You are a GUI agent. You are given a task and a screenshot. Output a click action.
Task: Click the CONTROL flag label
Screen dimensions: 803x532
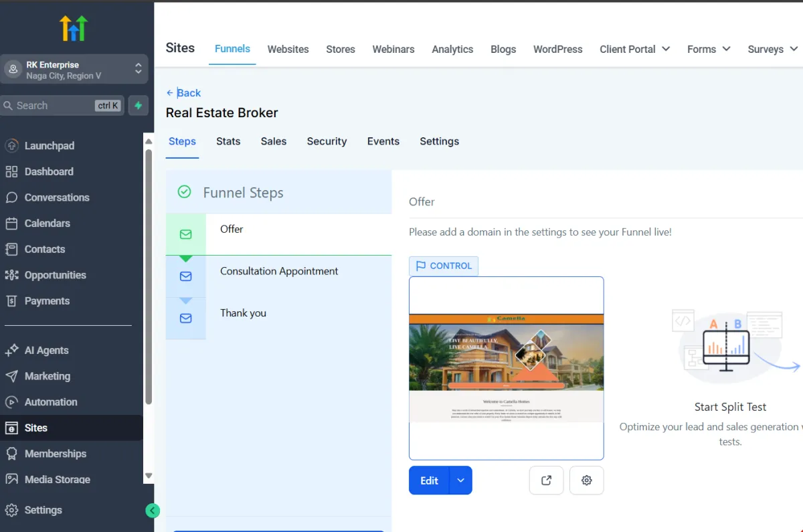coord(444,266)
